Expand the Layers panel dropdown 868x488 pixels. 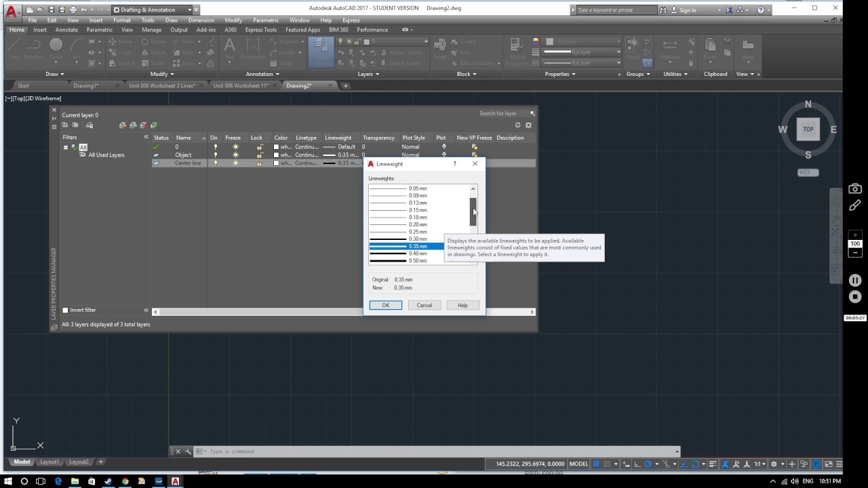coord(368,74)
